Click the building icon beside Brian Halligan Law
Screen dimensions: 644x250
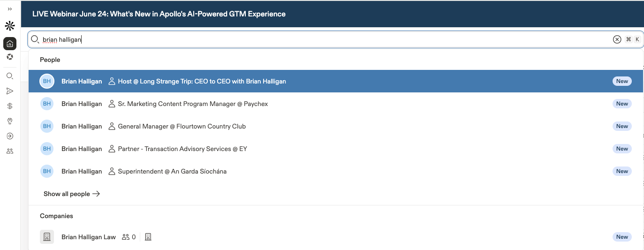(148, 237)
